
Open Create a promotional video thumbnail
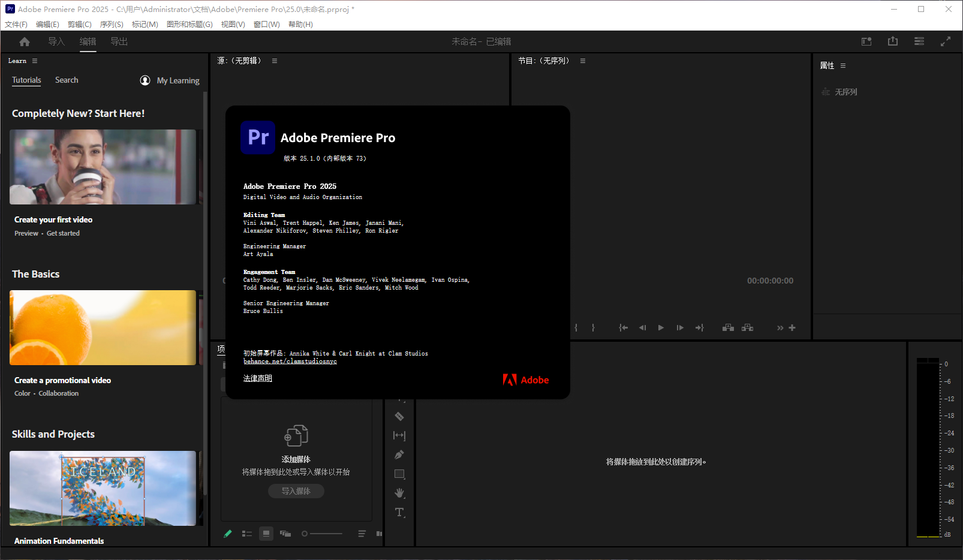point(103,327)
